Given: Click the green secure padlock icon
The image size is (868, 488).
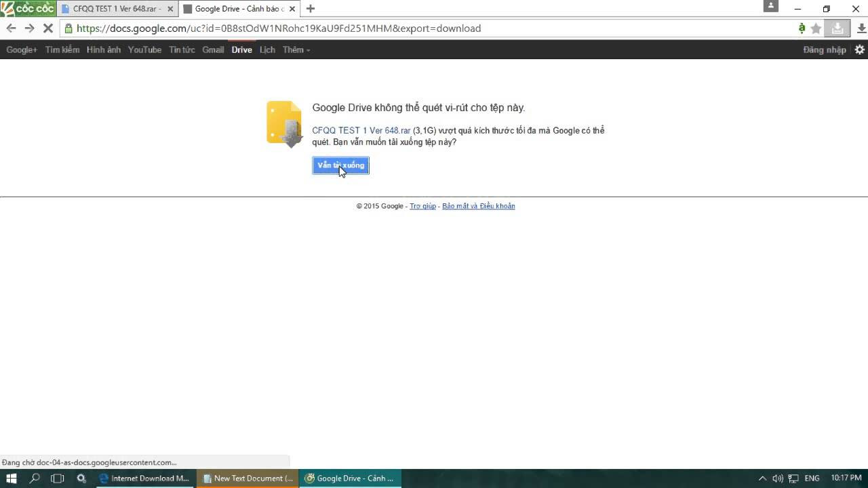Looking at the screenshot, I should click(68, 28).
